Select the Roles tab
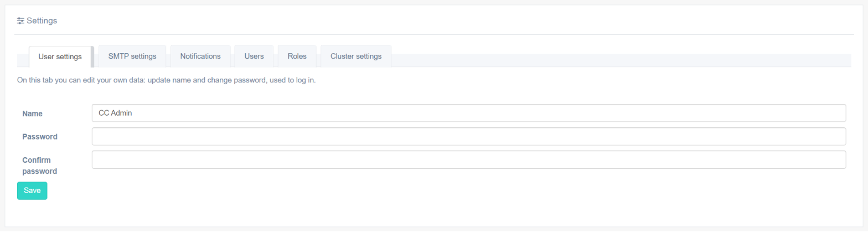868x233 pixels. (x=297, y=56)
